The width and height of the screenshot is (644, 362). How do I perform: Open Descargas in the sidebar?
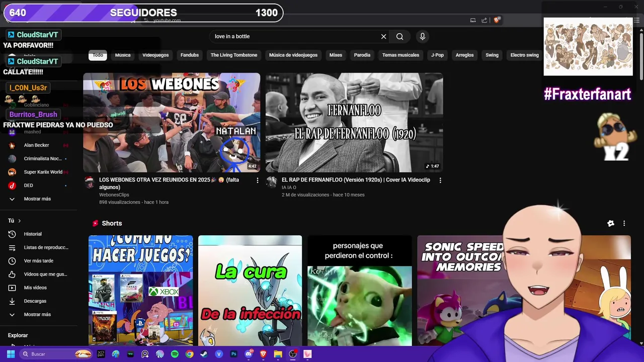click(39, 301)
